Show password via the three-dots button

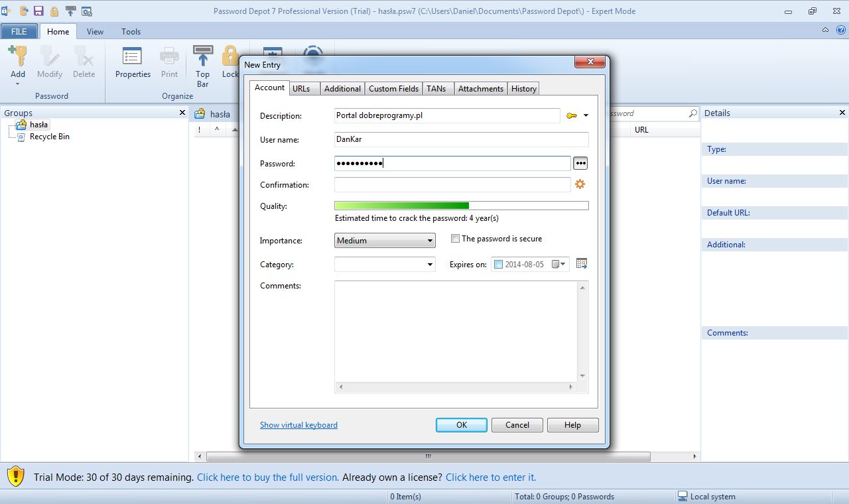[580, 163]
